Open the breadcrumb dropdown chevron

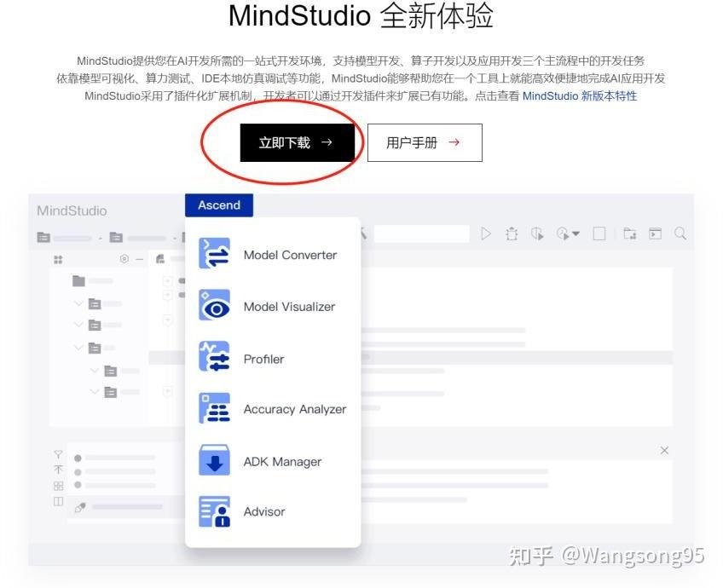click(100, 238)
